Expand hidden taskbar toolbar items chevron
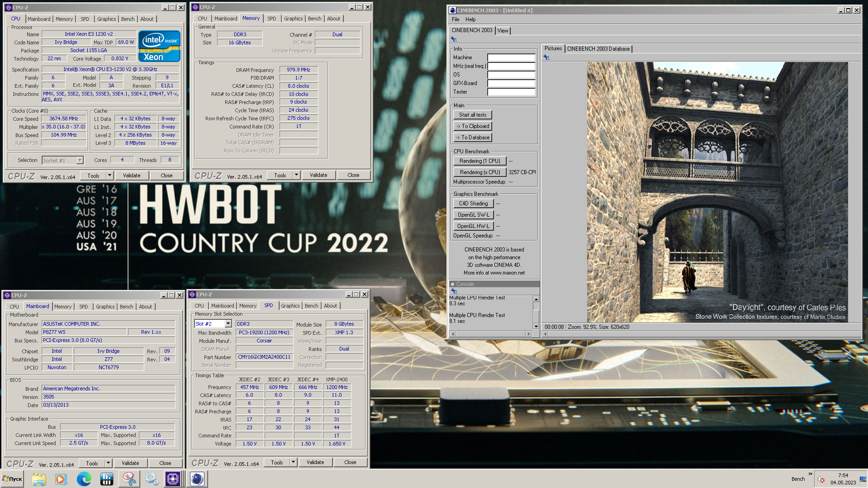This screenshot has height=488, width=868. point(810,474)
